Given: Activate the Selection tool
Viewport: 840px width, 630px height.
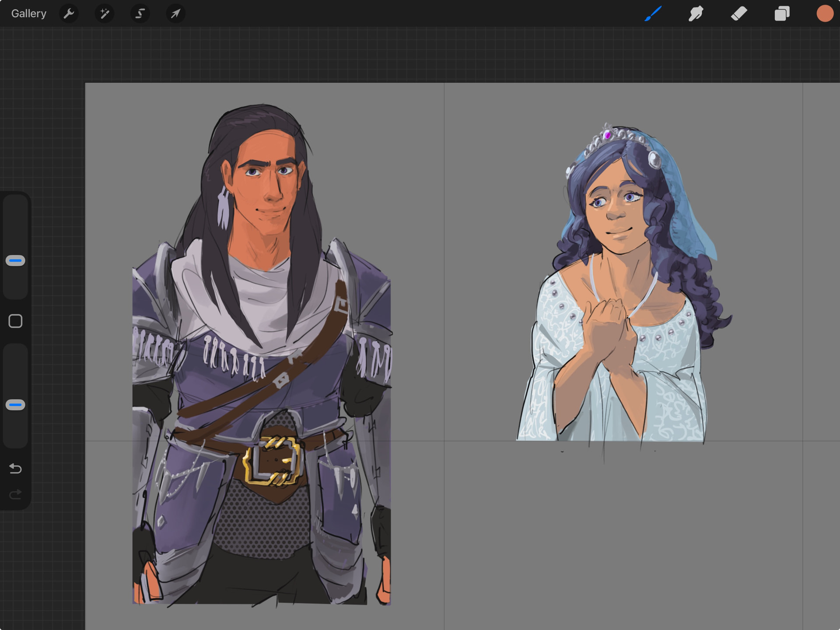Looking at the screenshot, I should tap(140, 14).
